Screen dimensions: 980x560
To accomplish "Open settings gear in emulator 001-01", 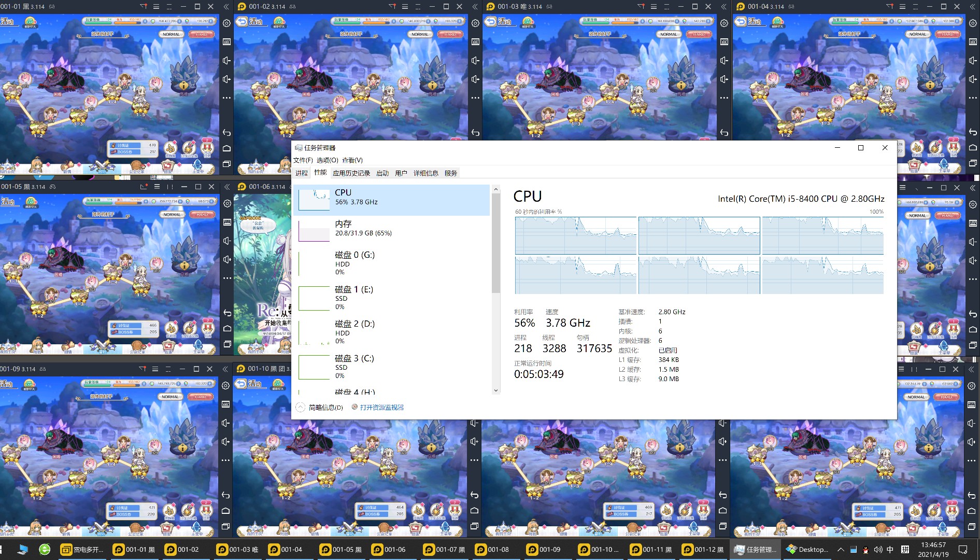I will [226, 23].
